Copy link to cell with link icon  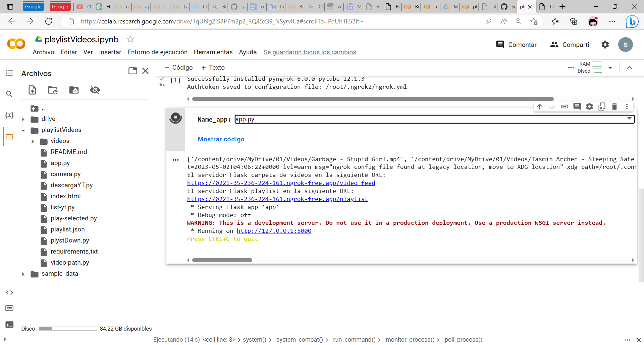(565, 107)
